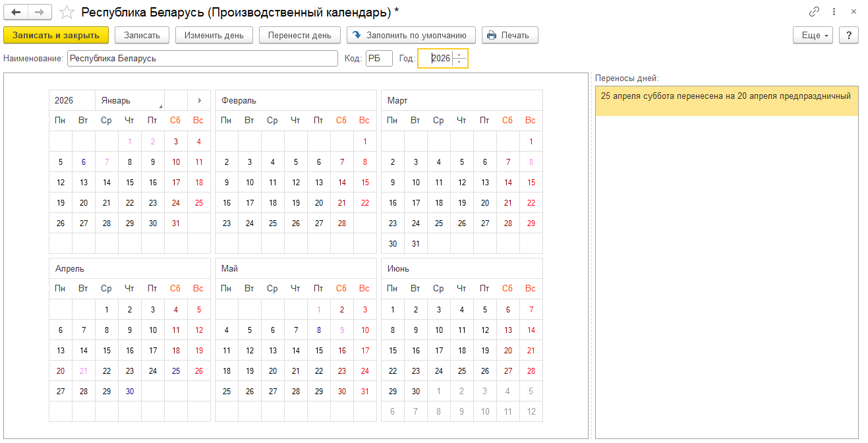
Task: Select date 20 апреля in April calendar
Action: tap(60, 370)
